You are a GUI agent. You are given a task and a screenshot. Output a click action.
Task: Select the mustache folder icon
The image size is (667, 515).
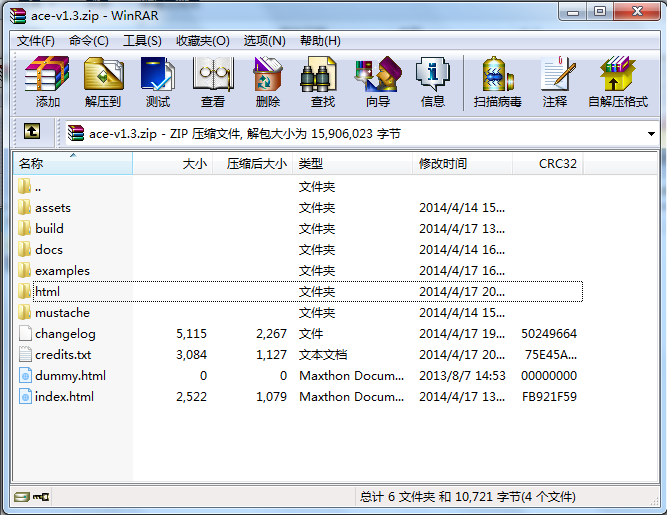click(25, 312)
